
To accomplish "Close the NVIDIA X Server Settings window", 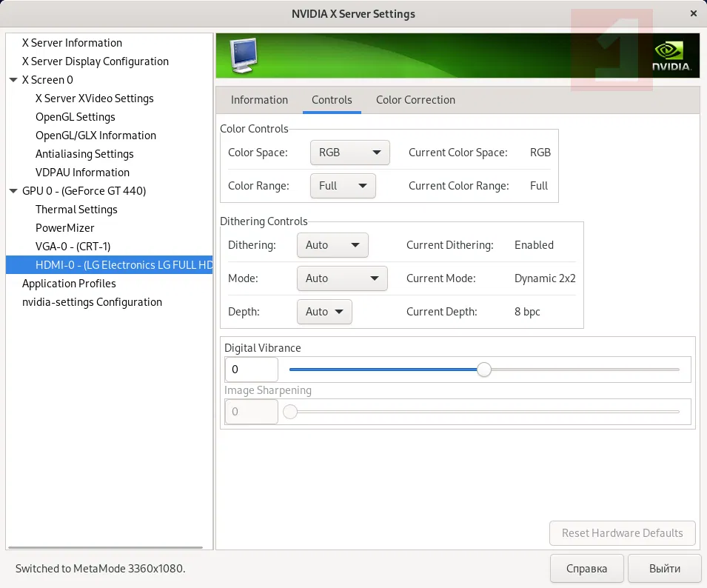I will [x=694, y=13].
